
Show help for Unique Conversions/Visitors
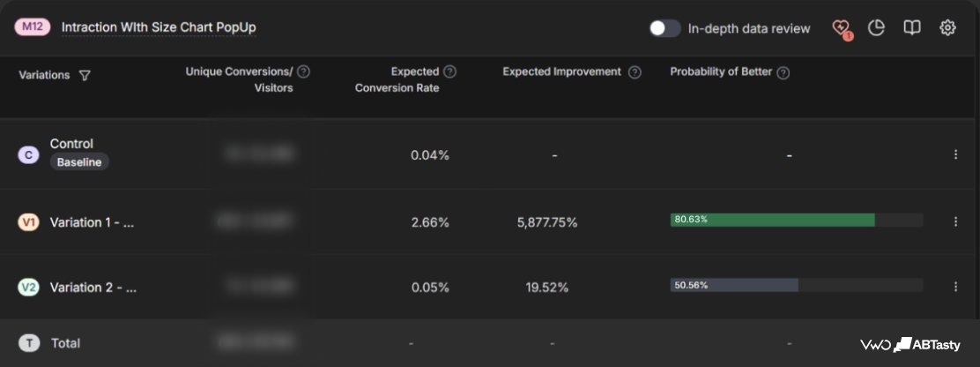[x=303, y=71]
